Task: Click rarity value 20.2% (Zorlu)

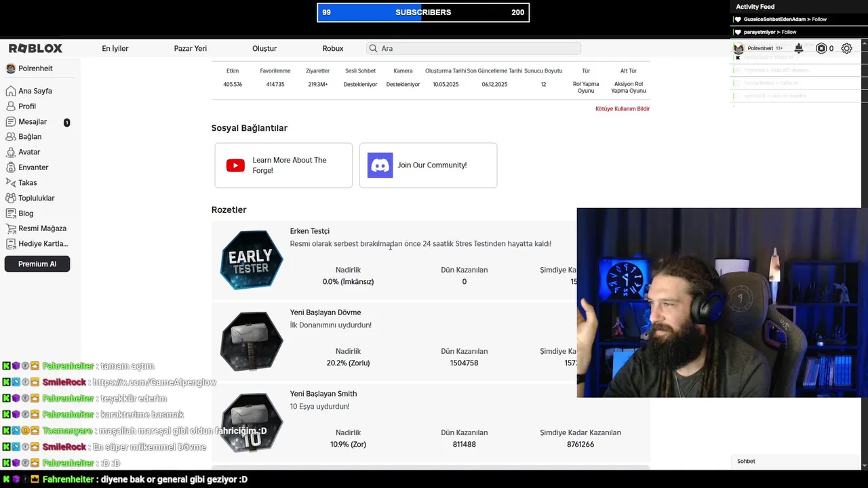Action: tap(348, 363)
